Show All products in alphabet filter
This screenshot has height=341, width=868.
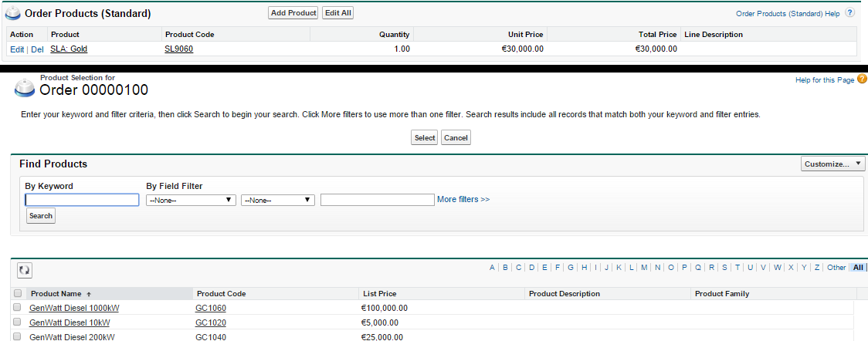(858, 268)
